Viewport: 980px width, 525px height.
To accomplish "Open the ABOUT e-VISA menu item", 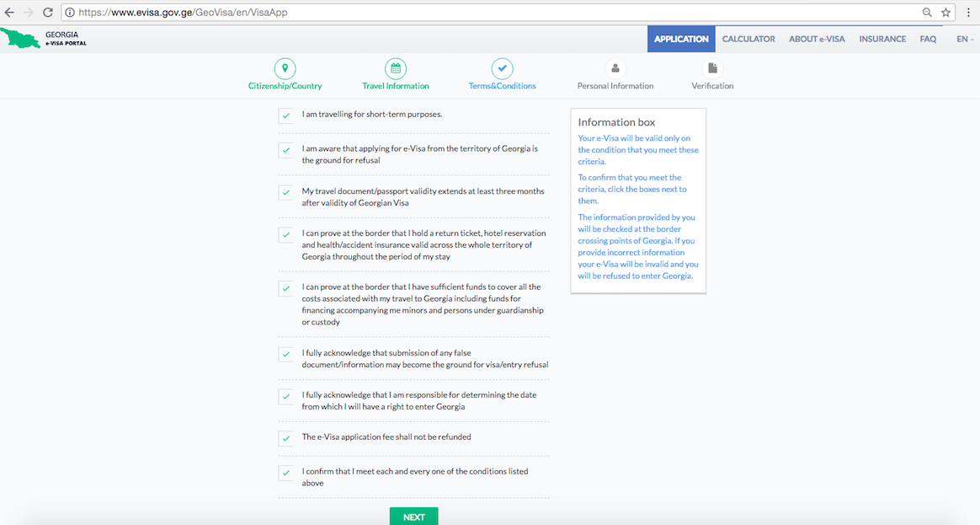I will [x=817, y=39].
